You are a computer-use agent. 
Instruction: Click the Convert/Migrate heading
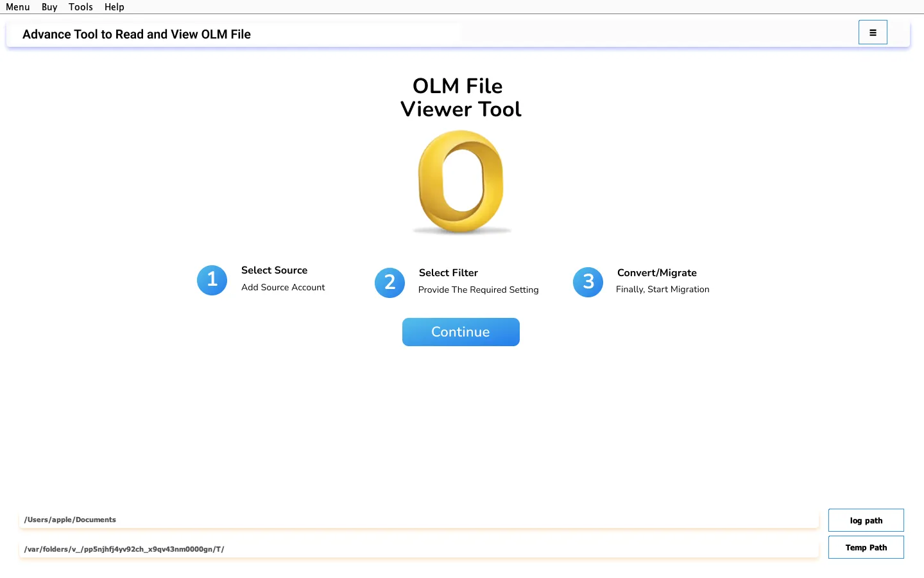point(656,273)
